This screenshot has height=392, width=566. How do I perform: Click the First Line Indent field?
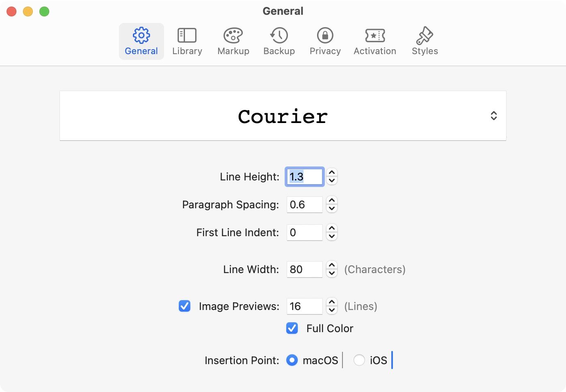(x=304, y=232)
